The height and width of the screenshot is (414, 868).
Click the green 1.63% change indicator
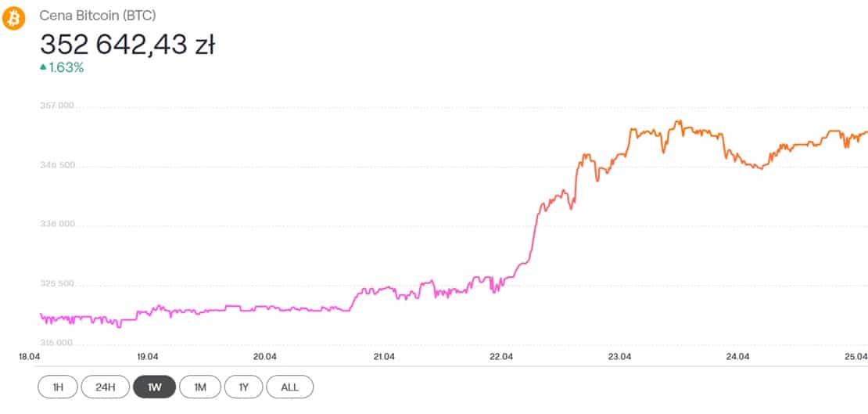pyautogui.click(x=62, y=68)
